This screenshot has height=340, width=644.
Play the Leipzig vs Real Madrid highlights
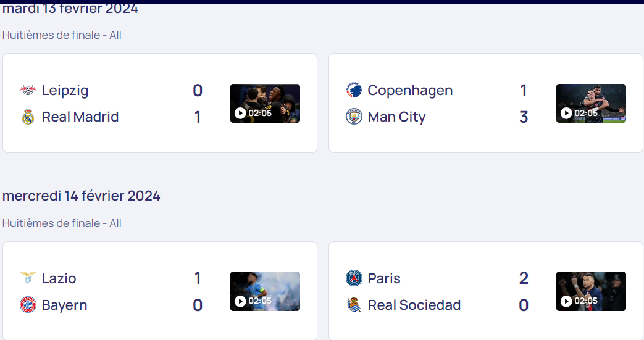coord(265,104)
